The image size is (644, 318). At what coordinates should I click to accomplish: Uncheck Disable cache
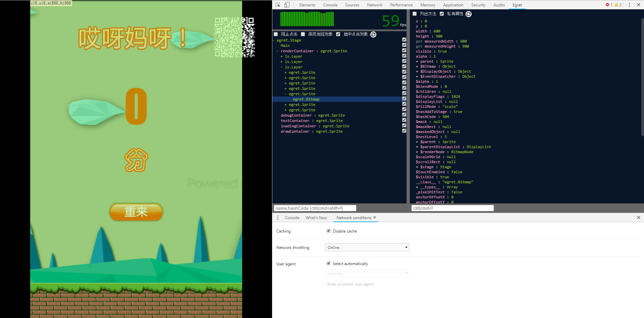(328, 231)
